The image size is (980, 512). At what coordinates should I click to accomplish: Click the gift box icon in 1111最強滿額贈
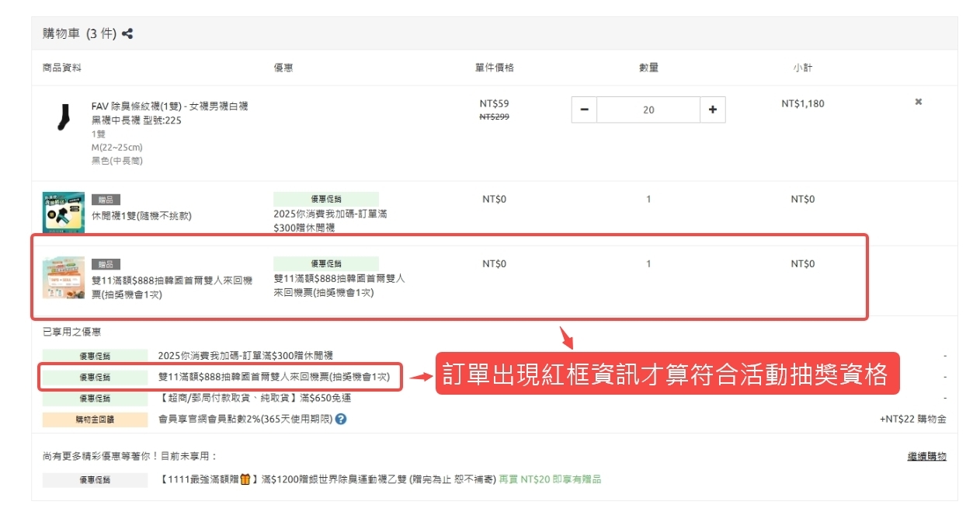pyautogui.click(x=245, y=479)
